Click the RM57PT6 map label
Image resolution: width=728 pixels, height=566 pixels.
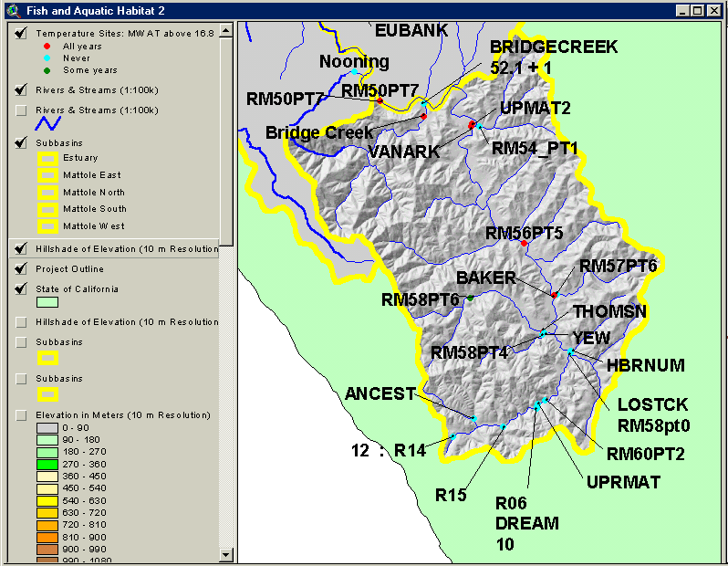pyautogui.click(x=618, y=266)
